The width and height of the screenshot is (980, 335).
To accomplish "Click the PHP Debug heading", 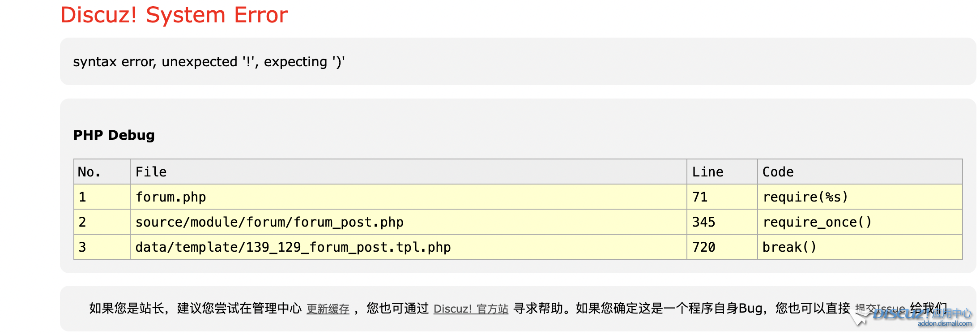I will pyautogui.click(x=114, y=135).
